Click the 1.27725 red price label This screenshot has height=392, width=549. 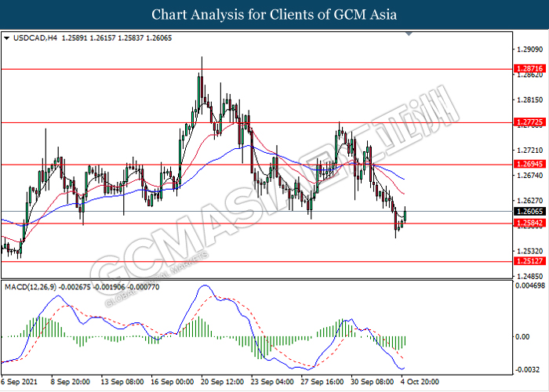pos(529,122)
